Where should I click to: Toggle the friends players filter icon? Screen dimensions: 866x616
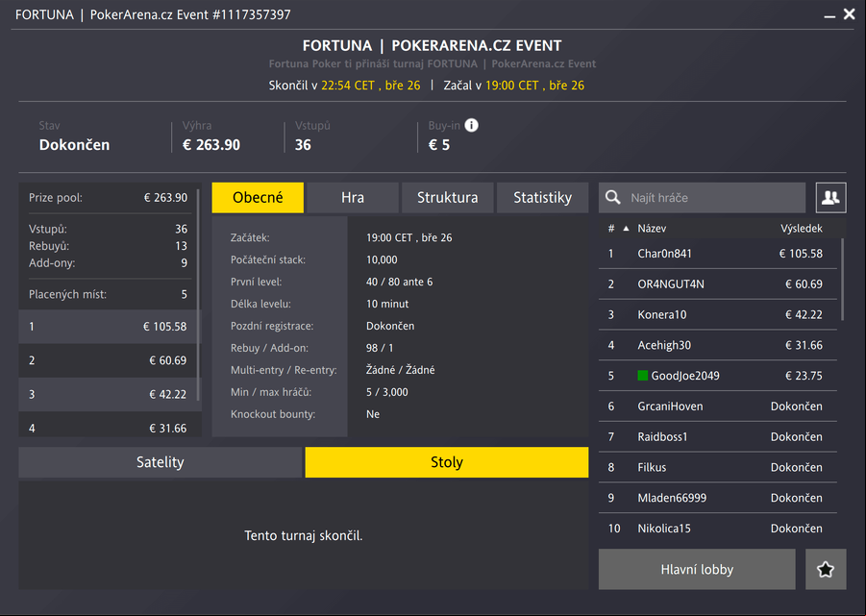click(x=830, y=198)
